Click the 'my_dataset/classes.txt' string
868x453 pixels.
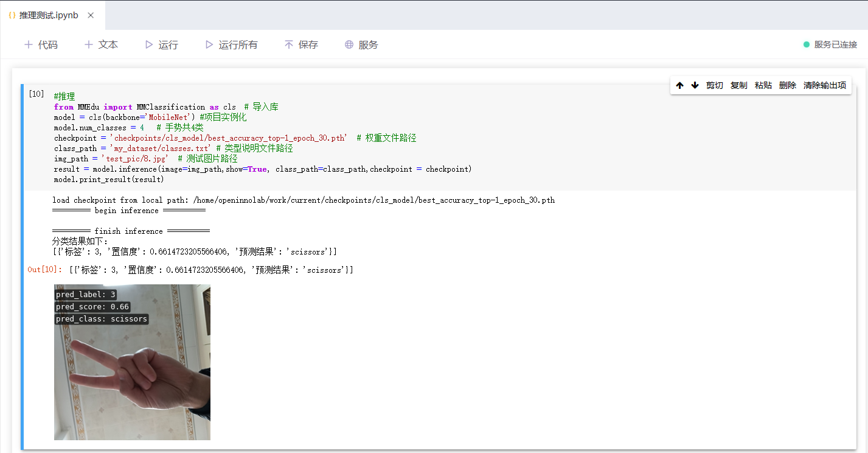point(161,148)
